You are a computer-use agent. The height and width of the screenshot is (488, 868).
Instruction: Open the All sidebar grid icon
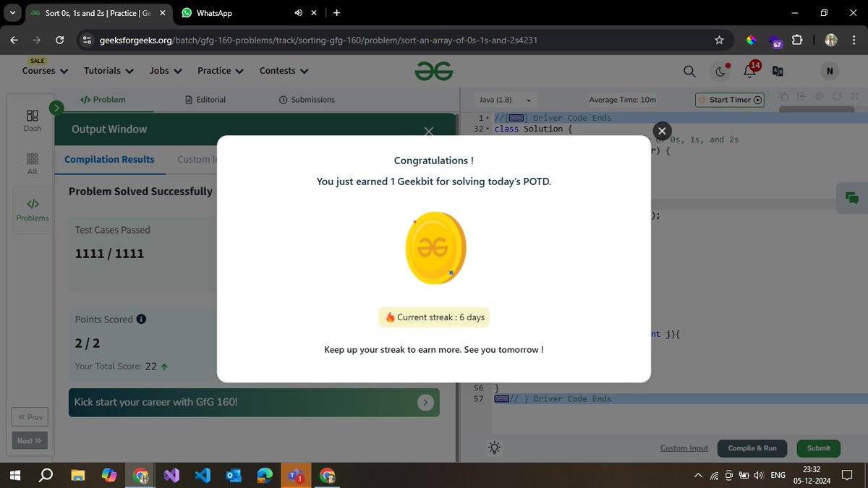32,164
